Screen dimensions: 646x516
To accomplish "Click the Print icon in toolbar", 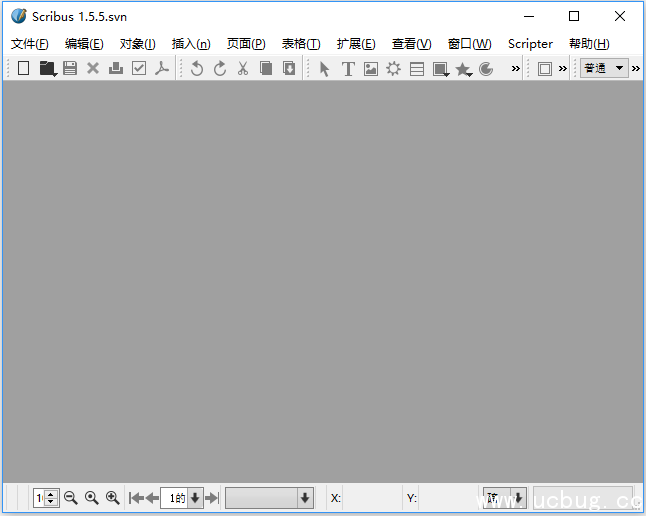I will point(116,68).
